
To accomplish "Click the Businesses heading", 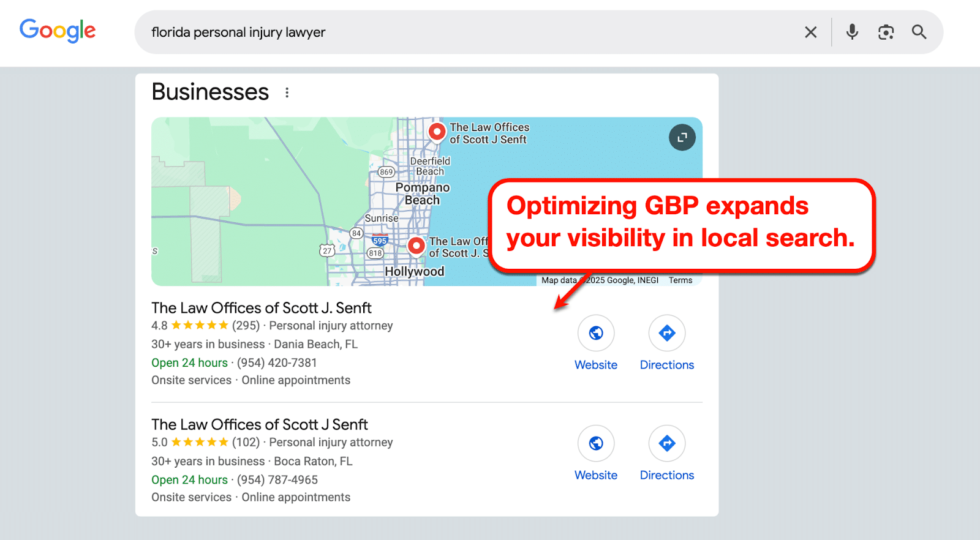I will click(x=210, y=92).
